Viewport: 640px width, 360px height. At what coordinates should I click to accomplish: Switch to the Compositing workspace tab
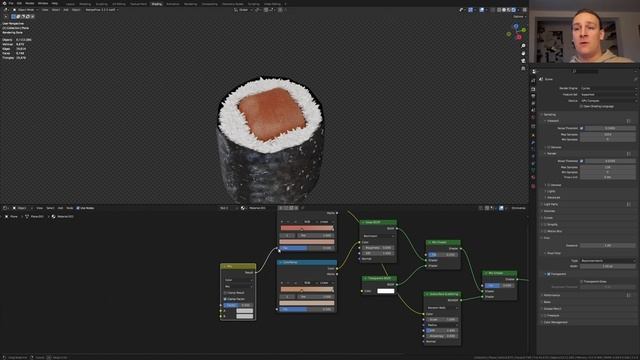209,4
